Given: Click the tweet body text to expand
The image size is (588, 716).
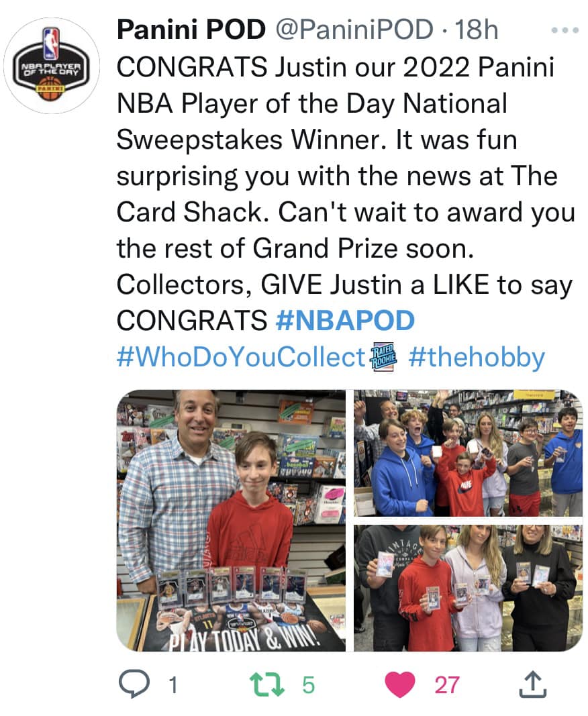Looking at the screenshot, I should click(x=346, y=194).
